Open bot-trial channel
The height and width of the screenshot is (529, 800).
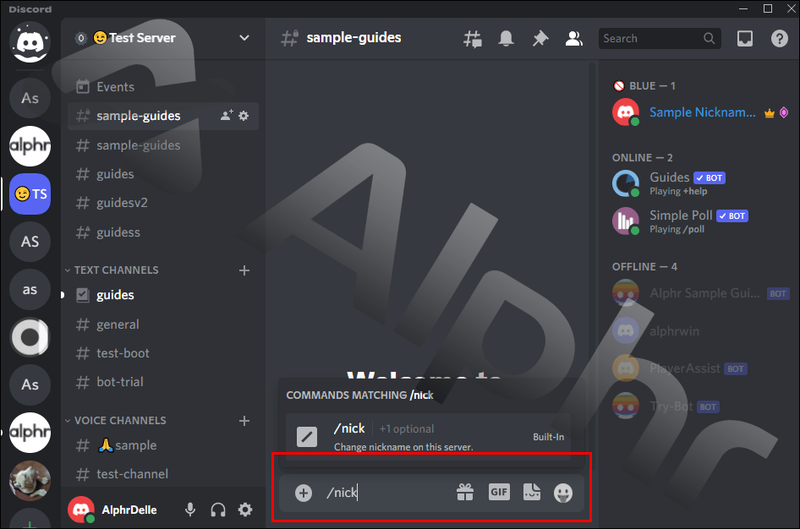(x=163, y=382)
